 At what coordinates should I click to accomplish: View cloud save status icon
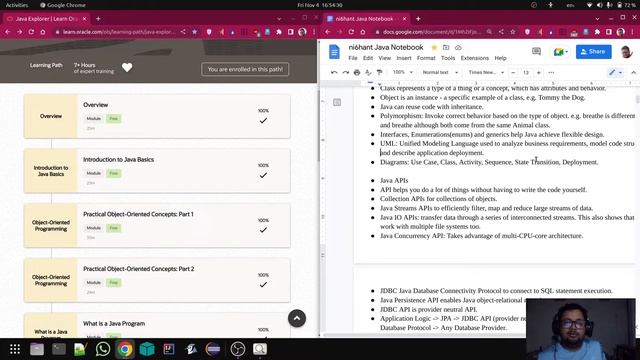[458, 47]
